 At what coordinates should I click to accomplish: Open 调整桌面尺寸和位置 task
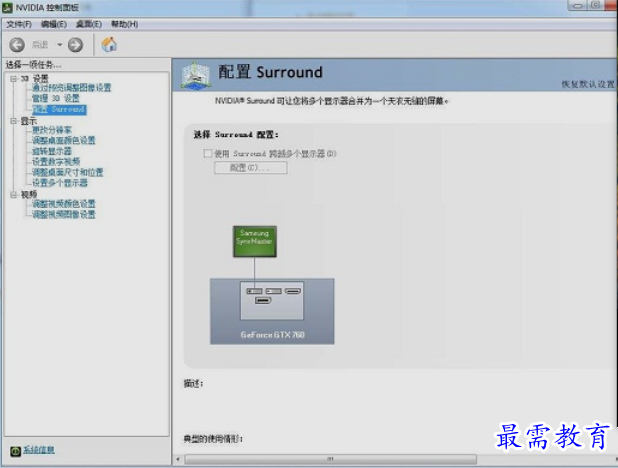[x=67, y=172]
